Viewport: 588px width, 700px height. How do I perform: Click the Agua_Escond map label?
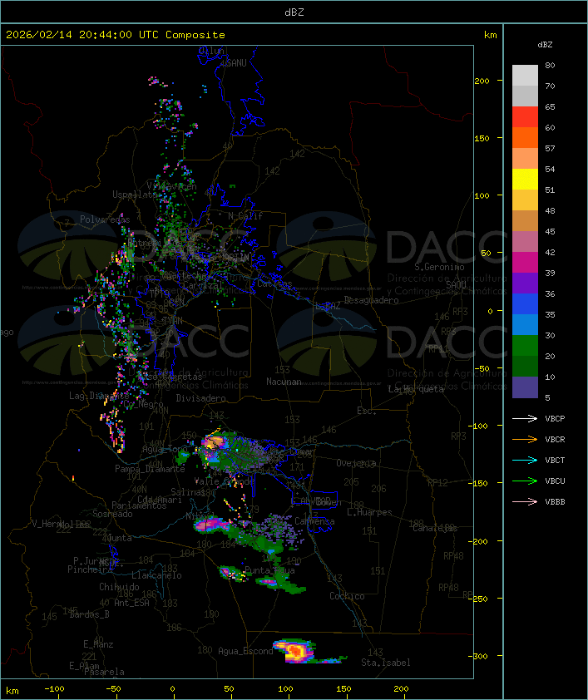pyautogui.click(x=245, y=651)
